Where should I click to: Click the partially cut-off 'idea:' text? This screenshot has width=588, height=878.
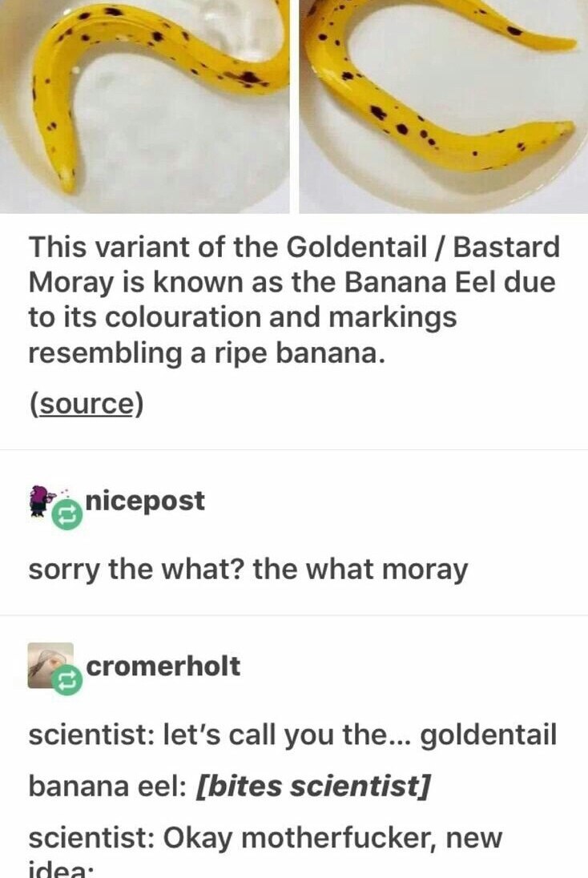pyautogui.click(x=59, y=870)
